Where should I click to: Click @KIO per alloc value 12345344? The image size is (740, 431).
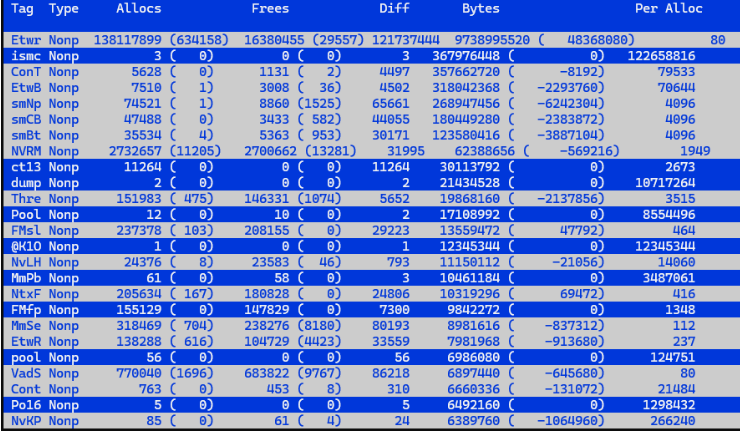[665, 246]
